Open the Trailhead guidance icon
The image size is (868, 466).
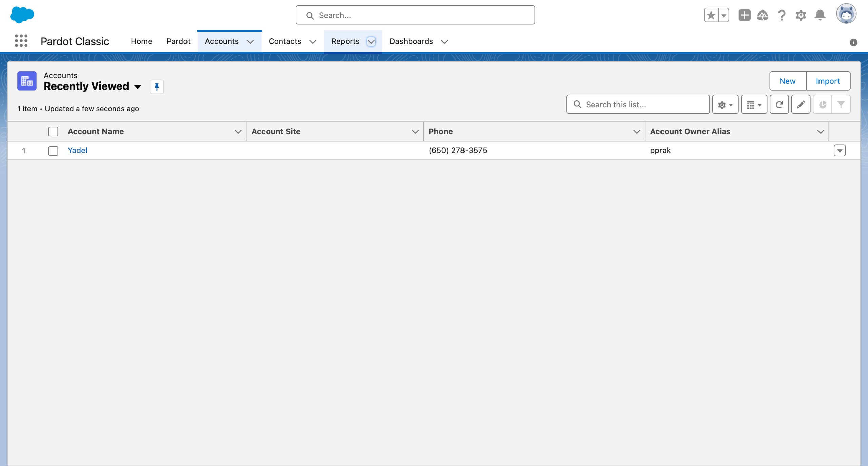click(x=763, y=15)
